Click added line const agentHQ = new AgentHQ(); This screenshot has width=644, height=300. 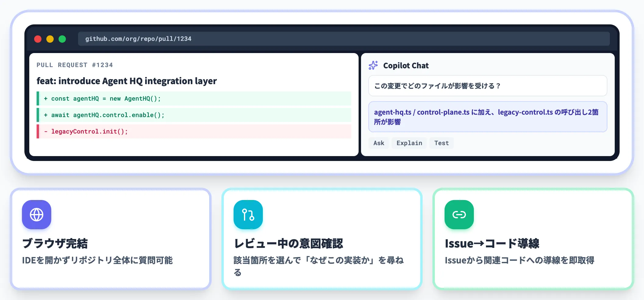coord(194,98)
